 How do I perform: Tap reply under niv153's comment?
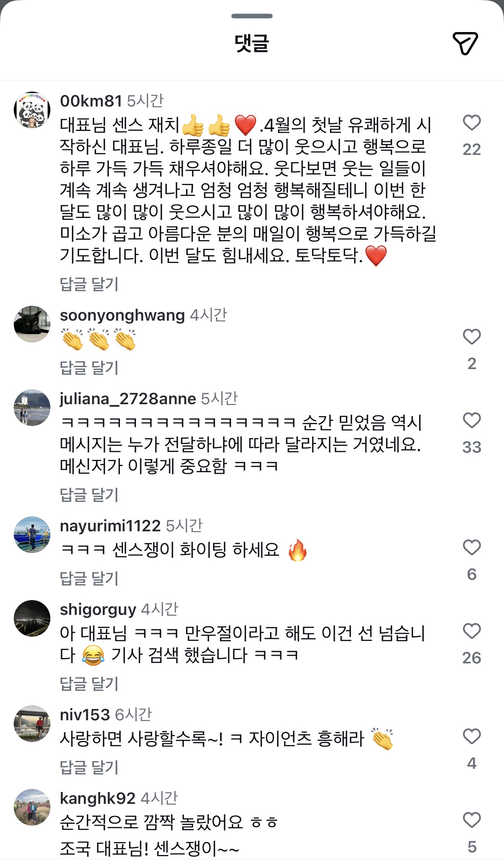89,768
